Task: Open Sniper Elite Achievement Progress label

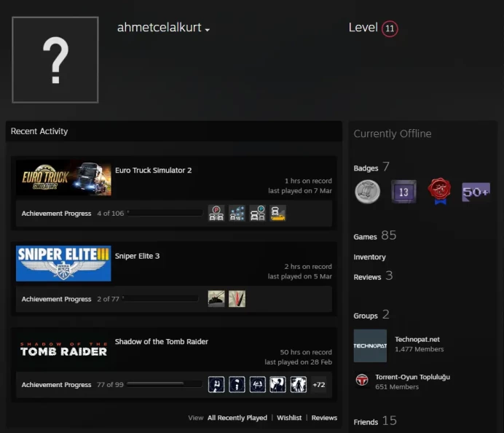Action: click(56, 299)
